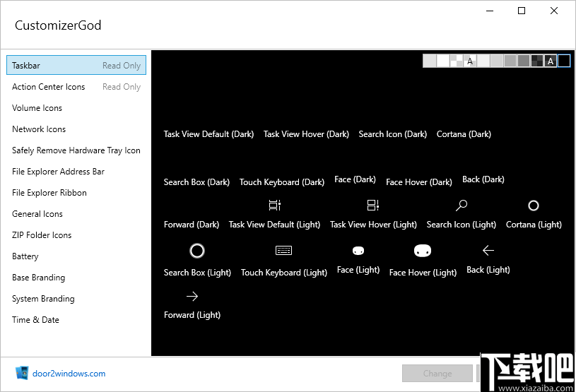
Task: Go to File Explorer Address Bar
Action: pos(76,172)
